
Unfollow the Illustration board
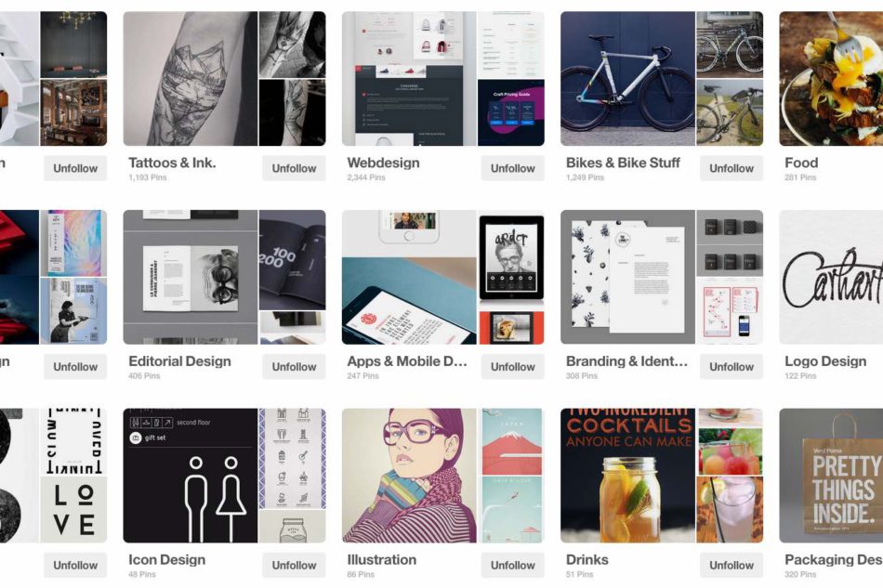click(512, 565)
